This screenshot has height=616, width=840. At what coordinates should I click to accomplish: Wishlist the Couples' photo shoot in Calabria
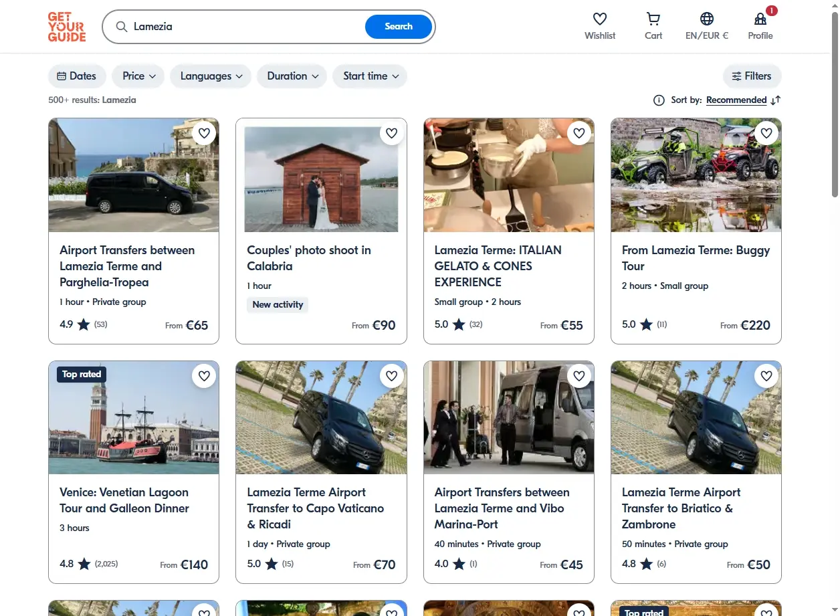392,133
